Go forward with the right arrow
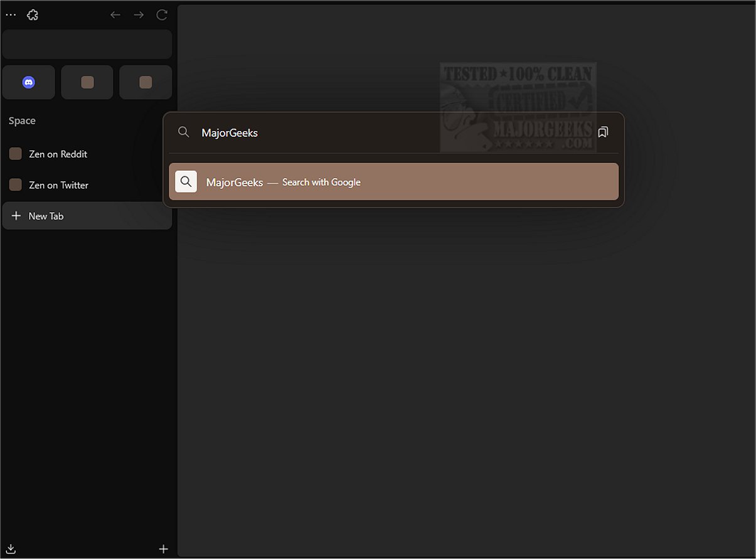The height and width of the screenshot is (559, 756). 139,14
